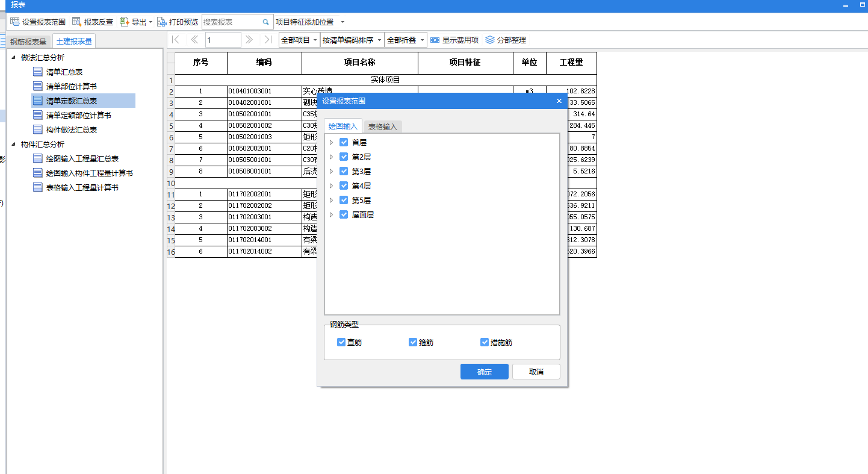The width and height of the screenshot is (868, 474).
Task: Toggle the 第2层 checkbox
Action: pyautogui.click(x=344, y=157)
